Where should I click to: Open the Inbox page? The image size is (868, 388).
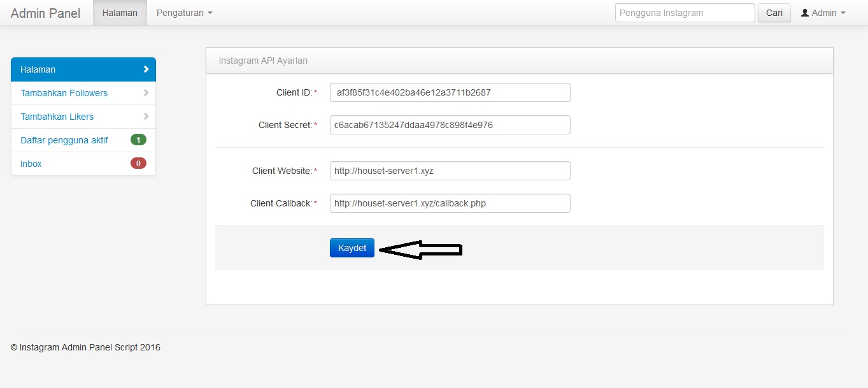31,163
